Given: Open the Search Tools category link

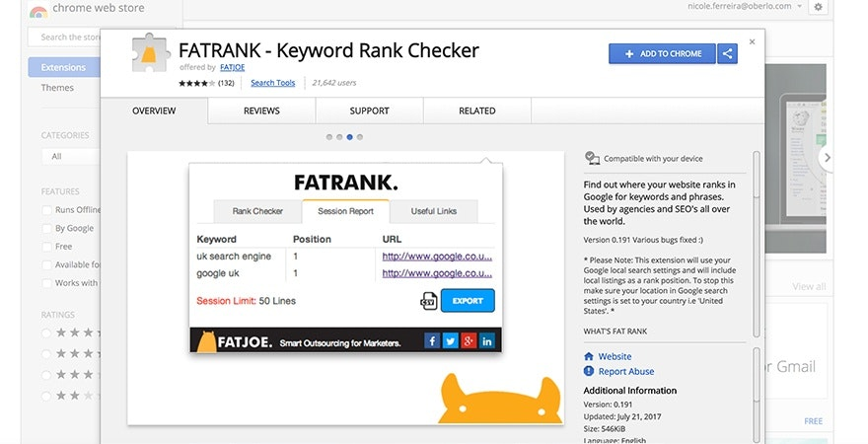Looking at the screenshot, I should tap(273, 83).
